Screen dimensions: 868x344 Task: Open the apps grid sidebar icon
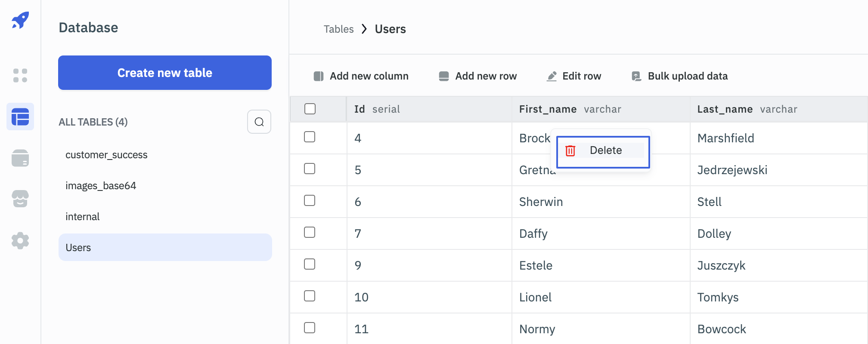(20, 76)
